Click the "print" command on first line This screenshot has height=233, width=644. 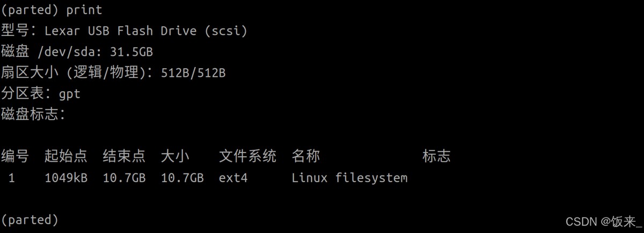[84, 10]
